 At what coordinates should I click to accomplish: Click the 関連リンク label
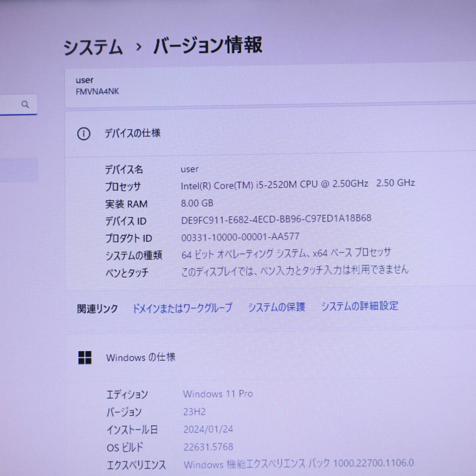pos(97,309)
